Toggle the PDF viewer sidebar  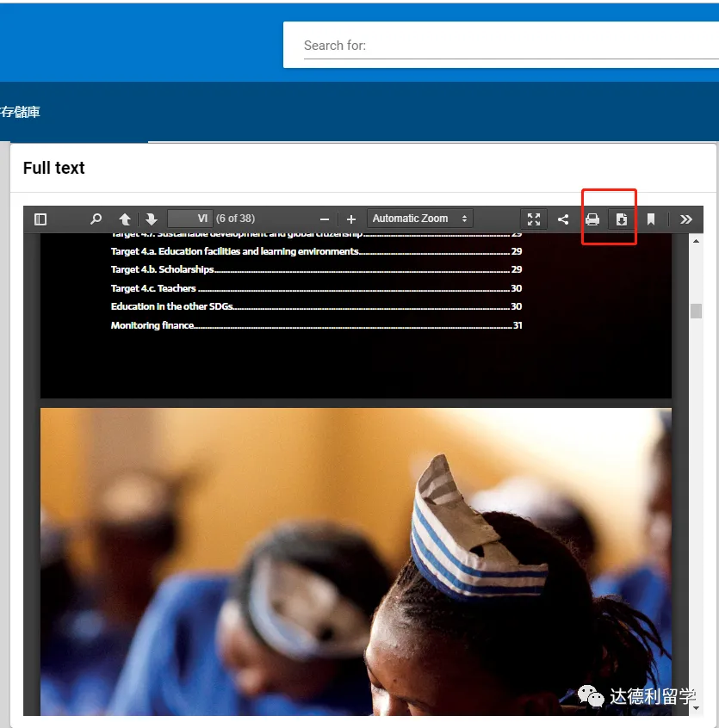click(40, 219)
